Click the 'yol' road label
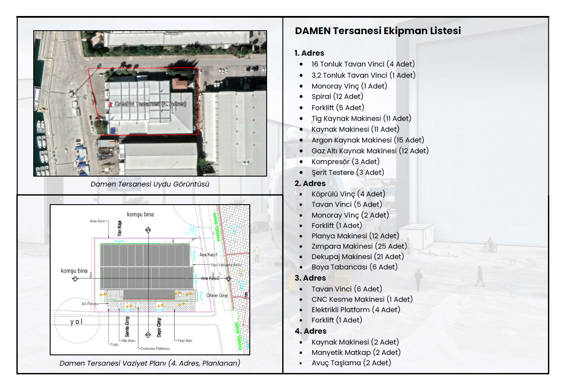The image size is (570, 392). point(76,322)
